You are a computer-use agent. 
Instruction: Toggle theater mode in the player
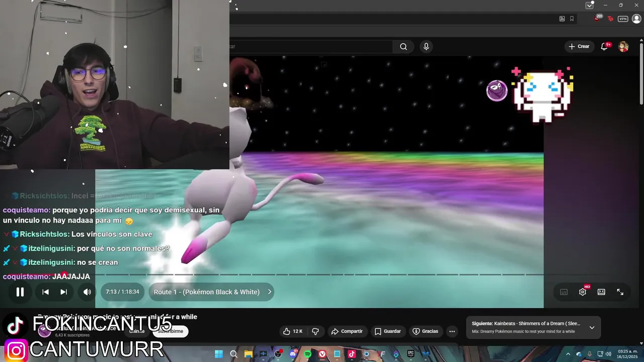(x=601, y=292)
